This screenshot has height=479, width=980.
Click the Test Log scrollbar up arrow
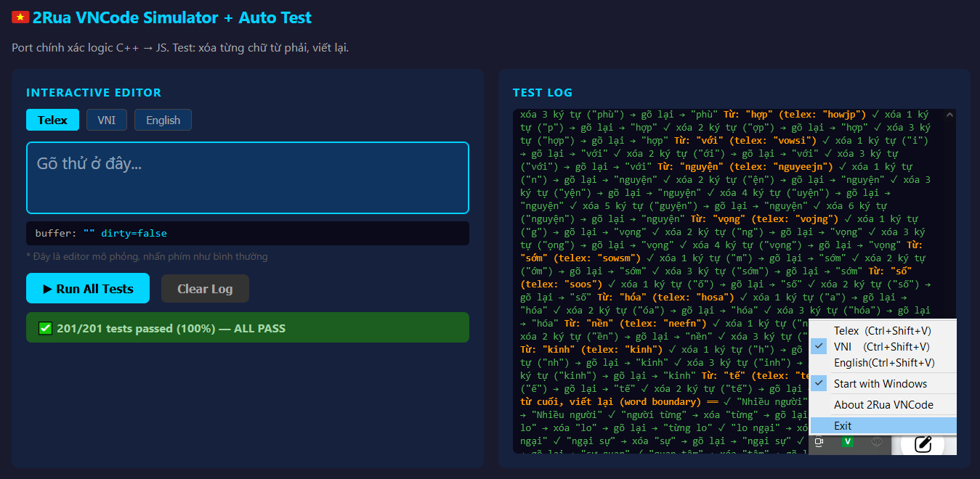951,114
